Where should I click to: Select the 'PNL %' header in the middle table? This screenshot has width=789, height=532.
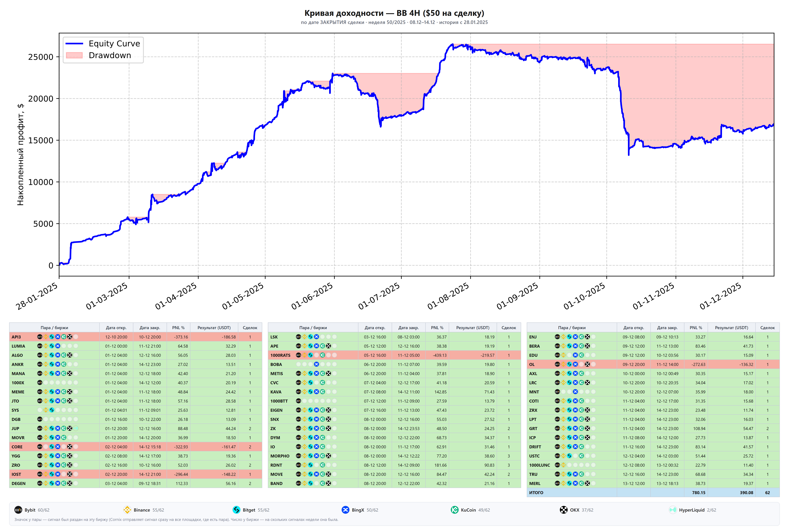click(x=437, y=328)
